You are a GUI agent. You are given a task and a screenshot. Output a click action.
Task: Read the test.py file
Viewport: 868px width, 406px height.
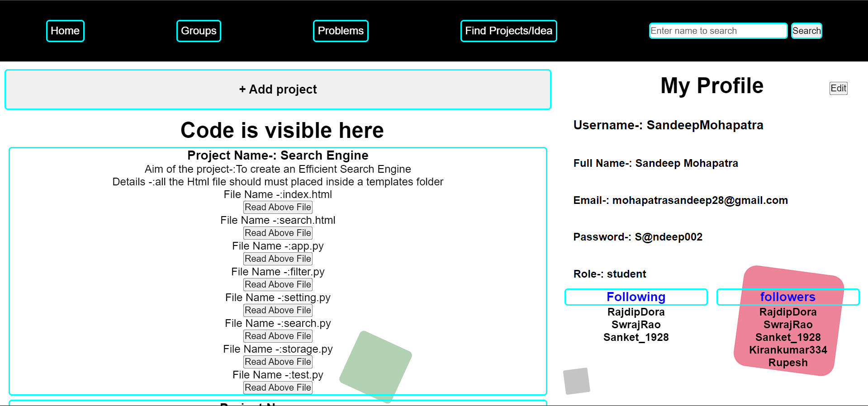(278, 387)
